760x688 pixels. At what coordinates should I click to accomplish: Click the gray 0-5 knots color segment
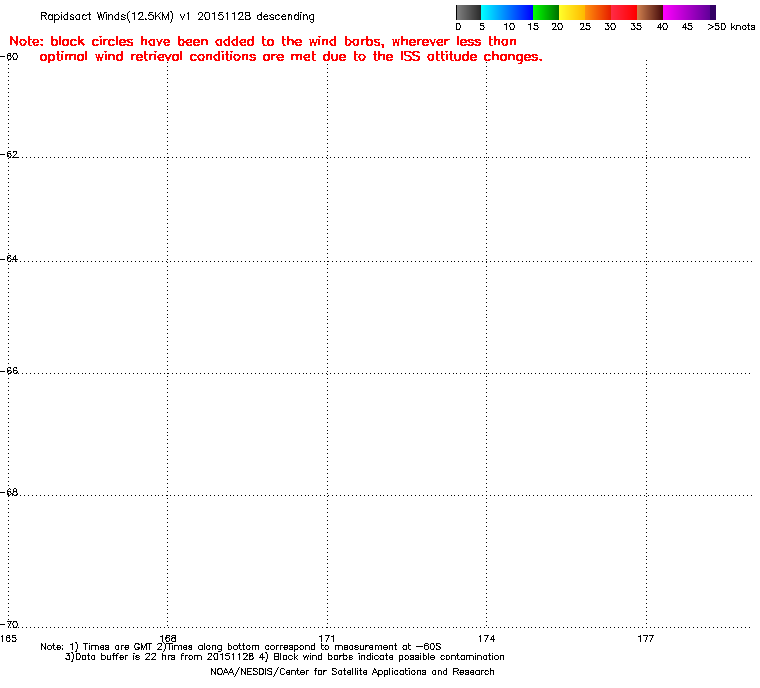(x=468, y=12)
